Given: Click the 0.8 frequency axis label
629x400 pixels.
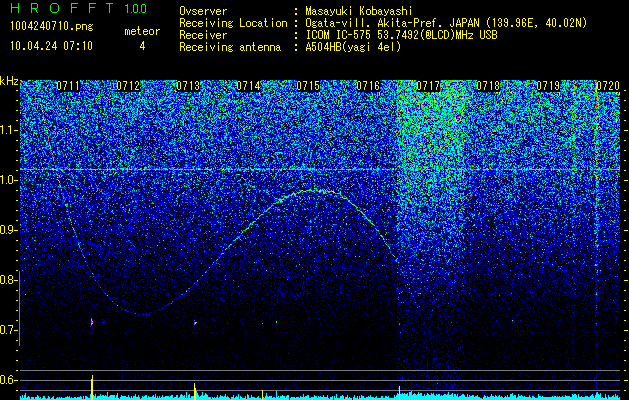Looking at the screenshot, I should click(x=9, y=280).
